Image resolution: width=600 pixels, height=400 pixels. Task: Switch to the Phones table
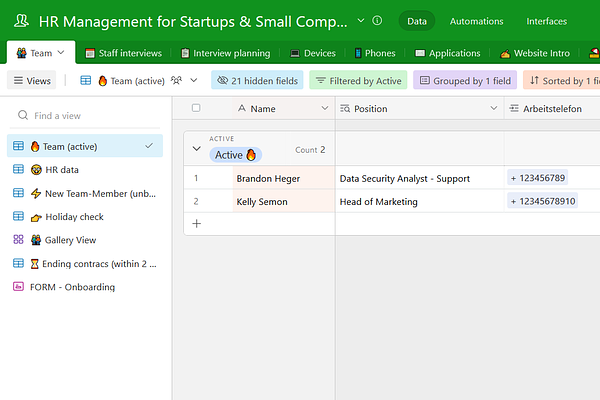coord(375,53)
